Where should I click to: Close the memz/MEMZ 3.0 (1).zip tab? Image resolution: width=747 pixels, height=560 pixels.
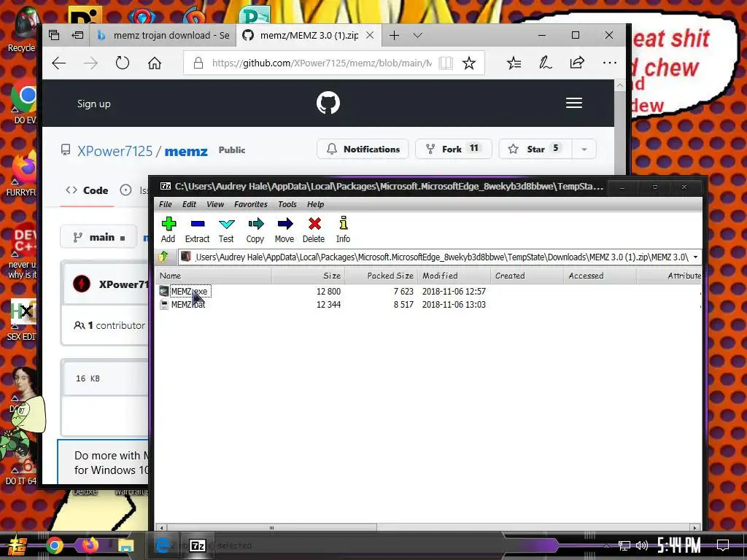pos(370,35)
